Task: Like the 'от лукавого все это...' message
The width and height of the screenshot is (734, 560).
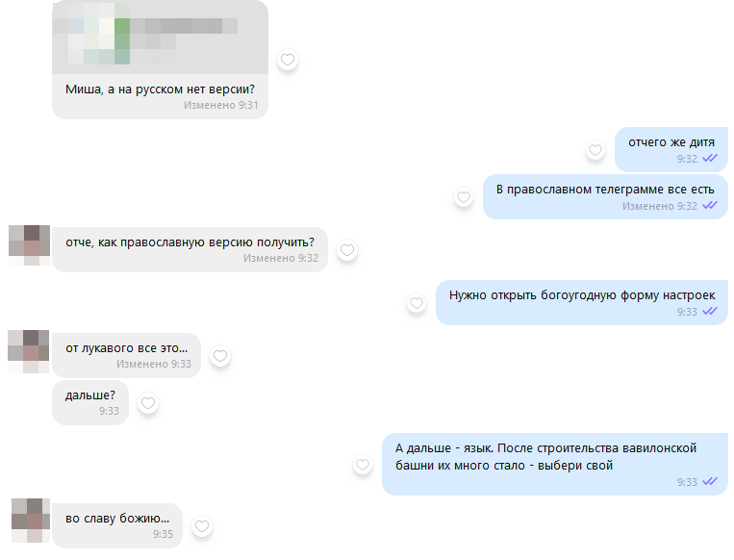Action: pyautogui.click(x=220, y=356)
